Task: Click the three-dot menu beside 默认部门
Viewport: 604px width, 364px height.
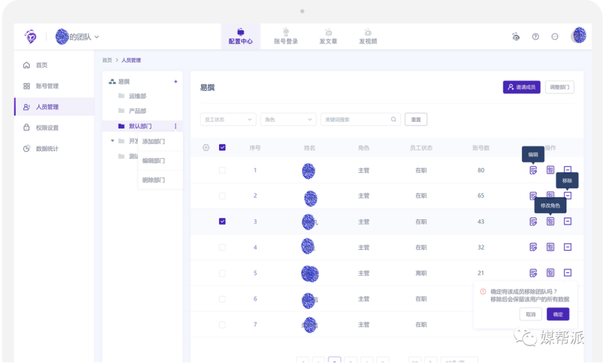Action: 176,126
